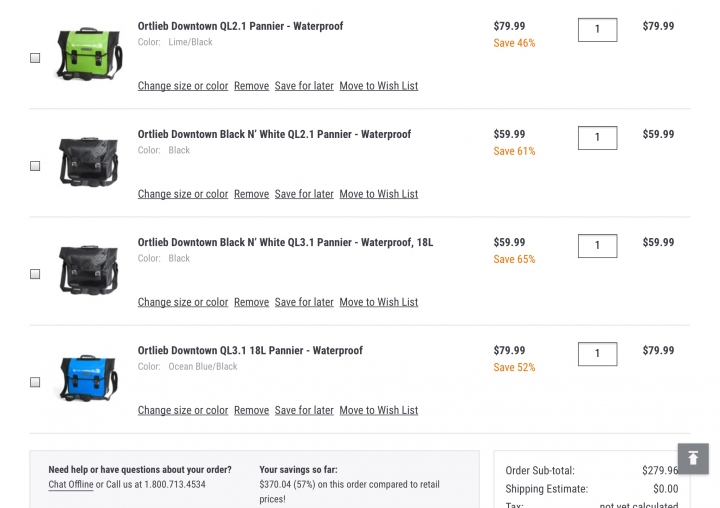This screenshot has height=508, width=720.
Task: Remove the Black N' White QL2.1 pannier
Action: coord(251,194)
